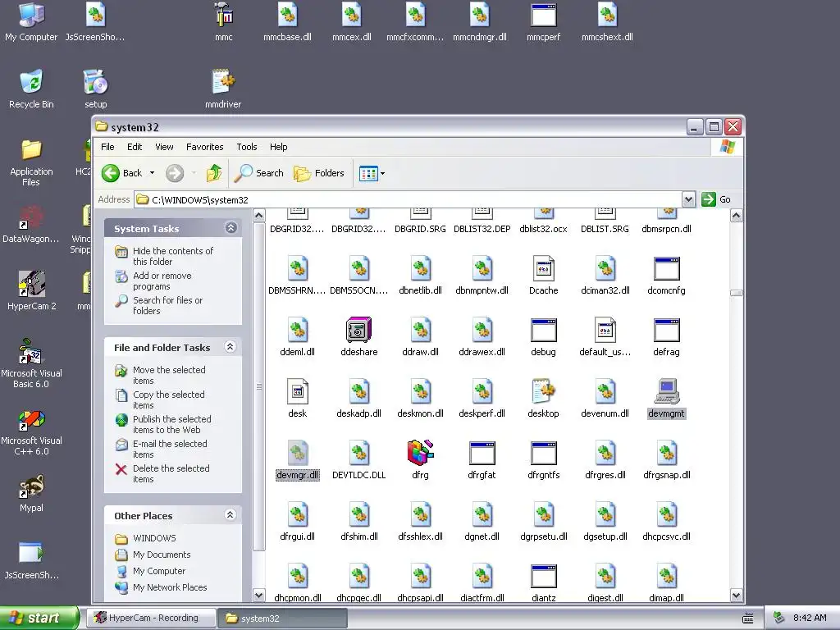Select the Recycle Bin desktop icon
The image size is (840, 630).
tap(31, 89)
